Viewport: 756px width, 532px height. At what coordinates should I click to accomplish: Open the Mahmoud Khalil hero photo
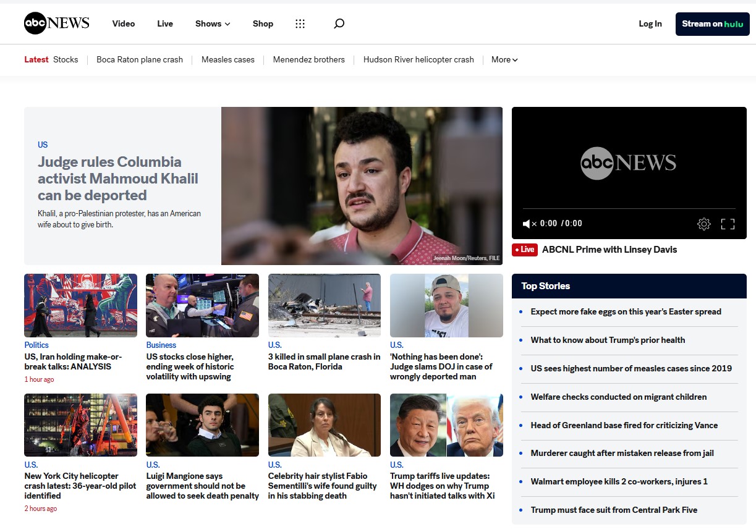(362, 186)
